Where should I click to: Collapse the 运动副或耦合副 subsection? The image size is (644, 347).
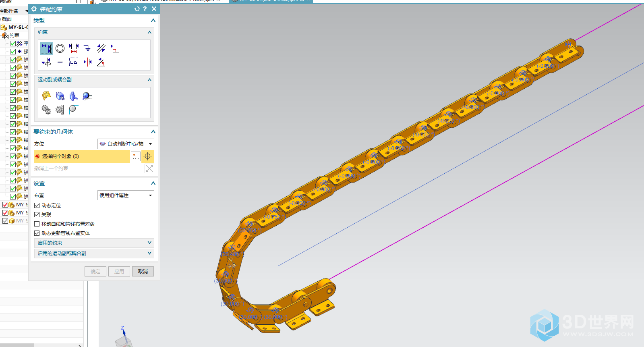coord(149,80)
